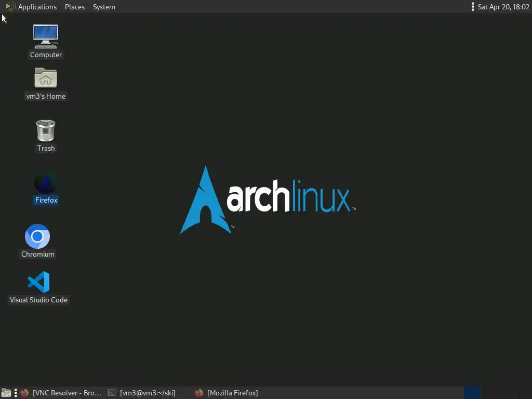Restore the vm3@vm3:~/ski terminal window

[142, 393]
